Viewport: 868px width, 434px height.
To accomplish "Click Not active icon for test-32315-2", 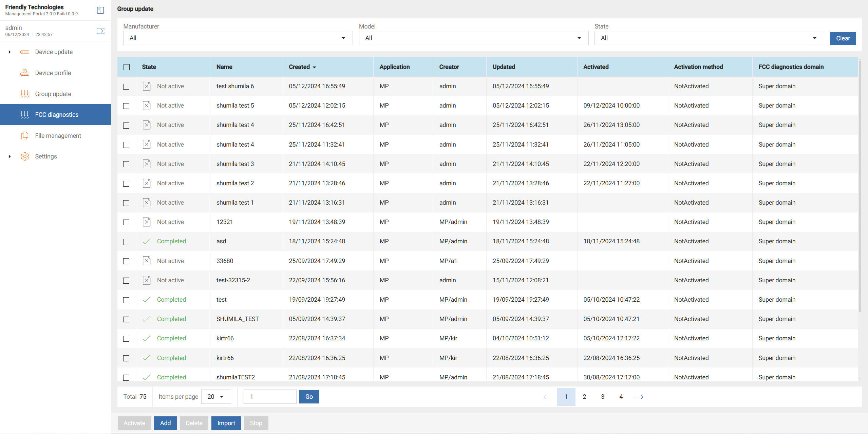I will [x=147, y=280].
